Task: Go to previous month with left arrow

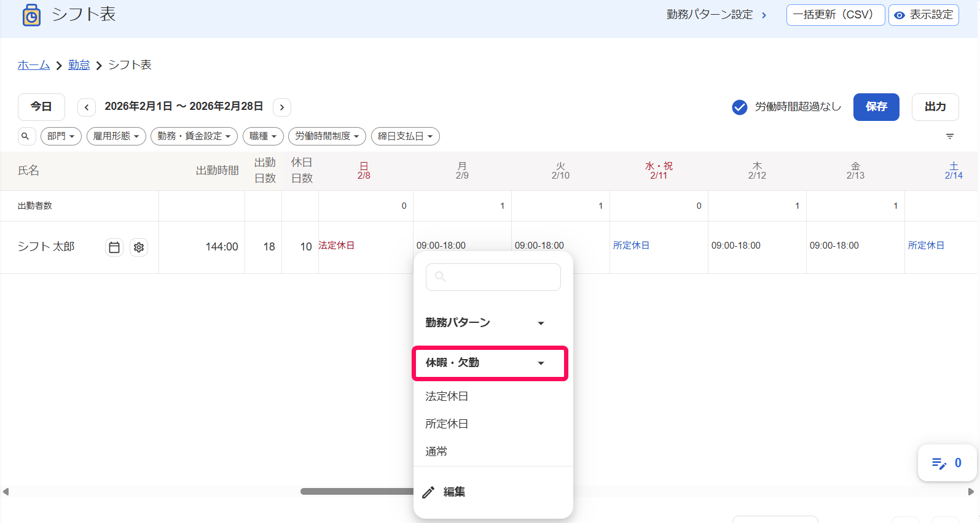Action: click(x=87, y=107)
